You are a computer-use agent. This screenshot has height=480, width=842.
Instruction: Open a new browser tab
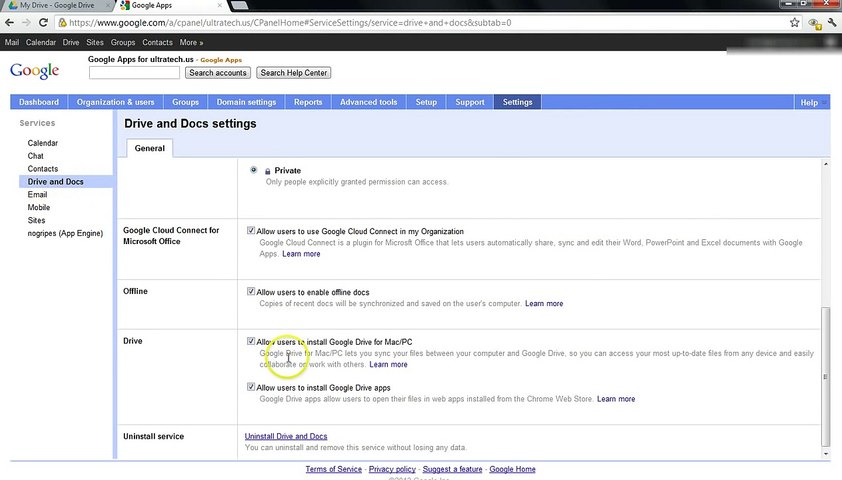239,5
